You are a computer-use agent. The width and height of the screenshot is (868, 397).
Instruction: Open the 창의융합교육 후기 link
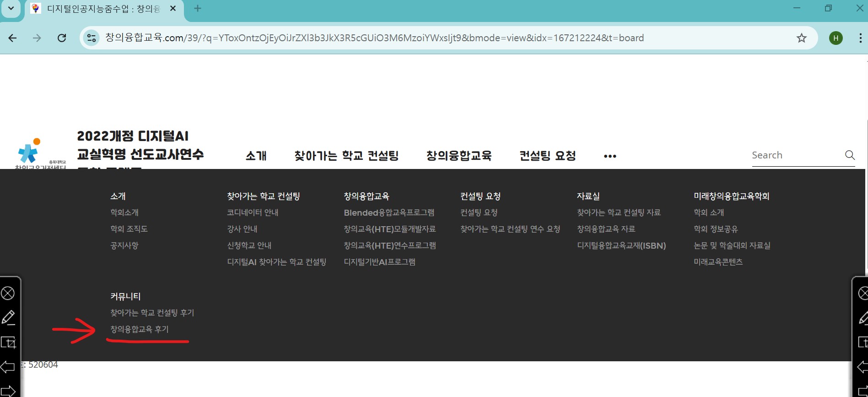click(140, 329)
